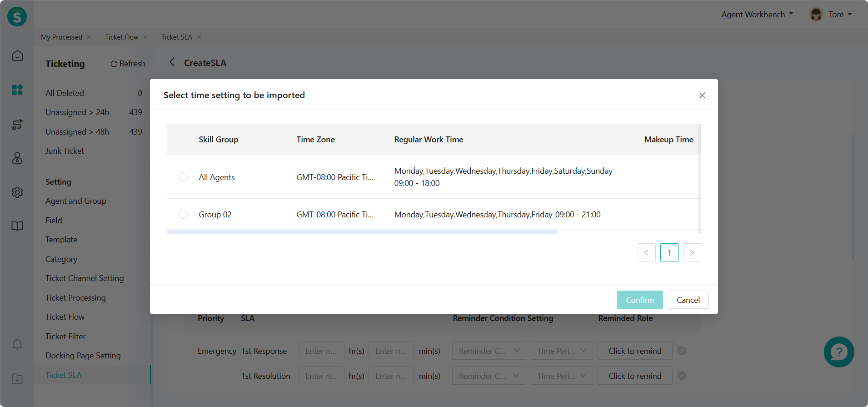Open Ticket Filter settings
The height and width of the screenshot is (407, 868).
point(65,336)
